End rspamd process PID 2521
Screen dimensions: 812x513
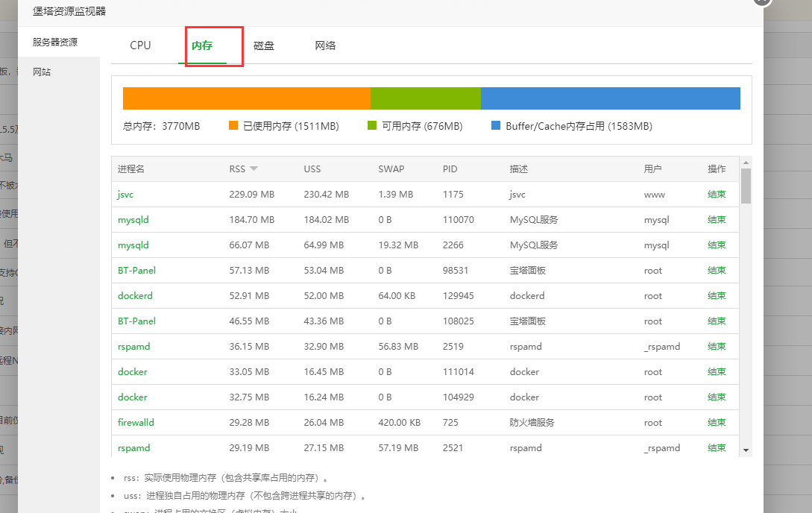717,448
